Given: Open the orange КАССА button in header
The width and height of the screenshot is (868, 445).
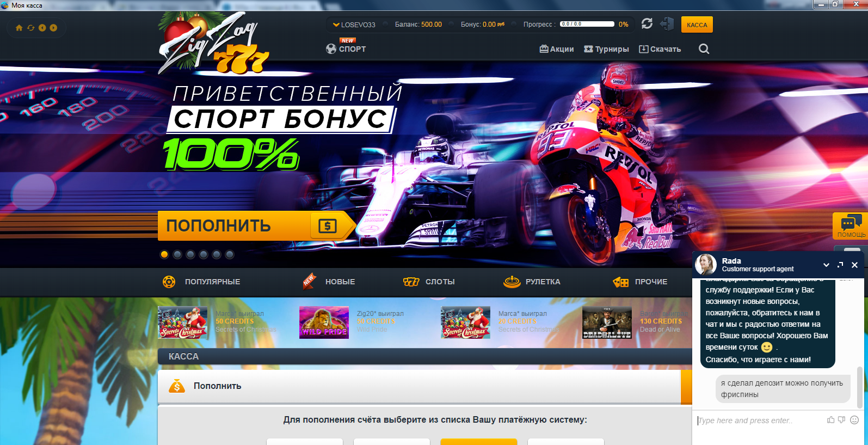Looking at the screenshot, I should [x=697, y=25].
